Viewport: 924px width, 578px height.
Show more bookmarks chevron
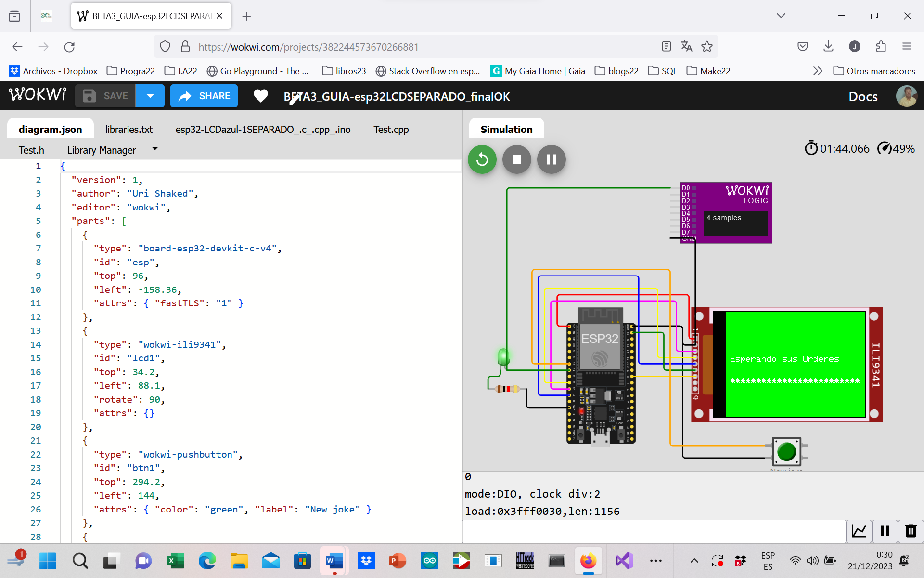[x=817, y=71]
